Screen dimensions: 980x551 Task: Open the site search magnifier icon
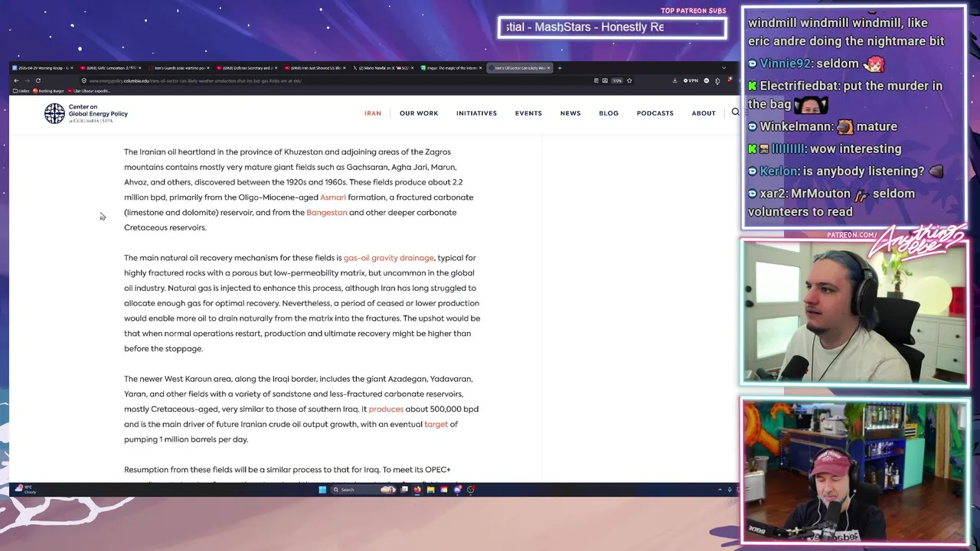coord(735,112)
